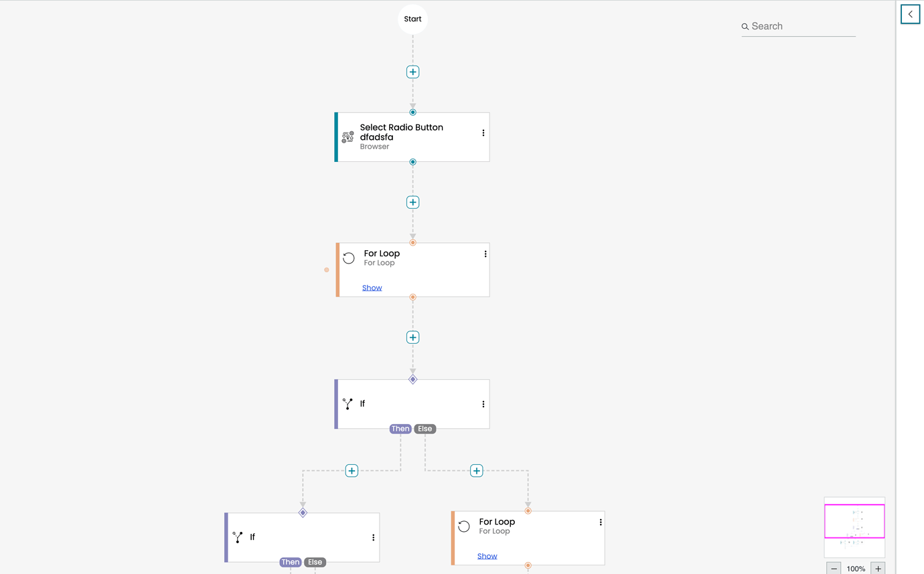Click the Start node circle
924x574 pixels.
pyautogui.click(x=412, y=19)
